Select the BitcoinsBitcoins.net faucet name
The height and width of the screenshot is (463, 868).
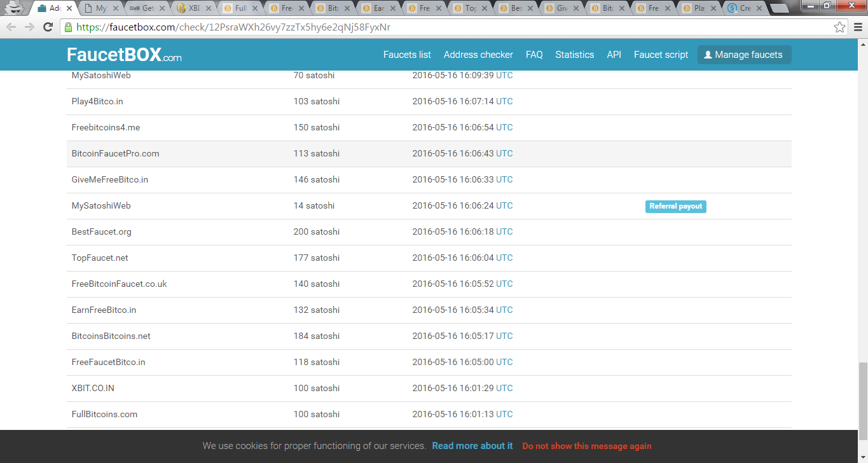coord(111,336)
